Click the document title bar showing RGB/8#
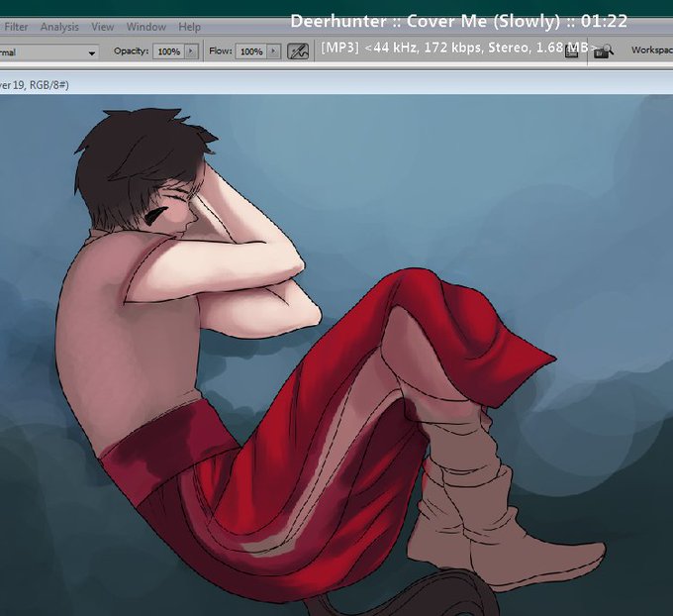The image size is (673, 616). coord(336,84)
